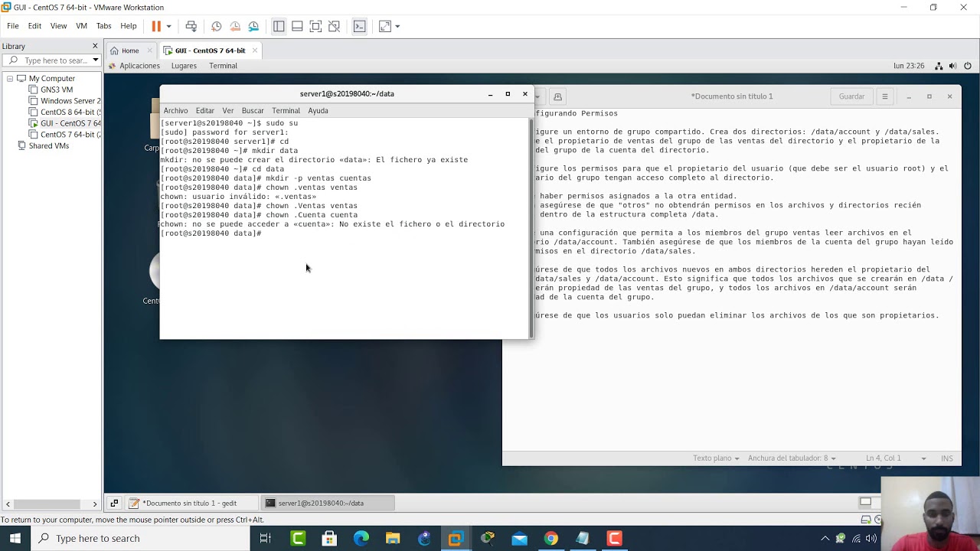Launch Camtasia green icon in taskbar
Screen dimensions: 980x551
tap(298, 539)
